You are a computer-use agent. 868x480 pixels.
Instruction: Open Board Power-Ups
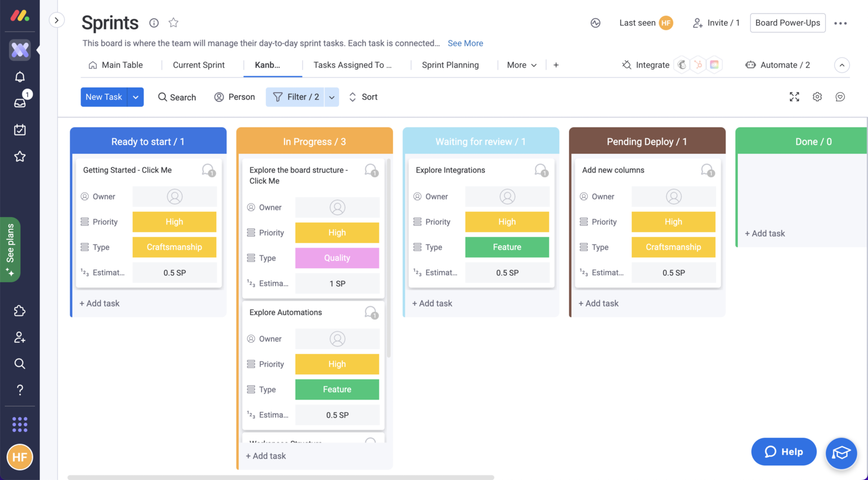[788, 23]
